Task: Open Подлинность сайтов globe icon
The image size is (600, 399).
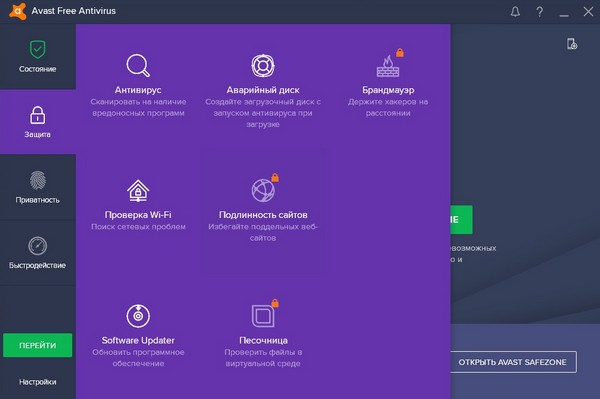Action: coord(263,190)
